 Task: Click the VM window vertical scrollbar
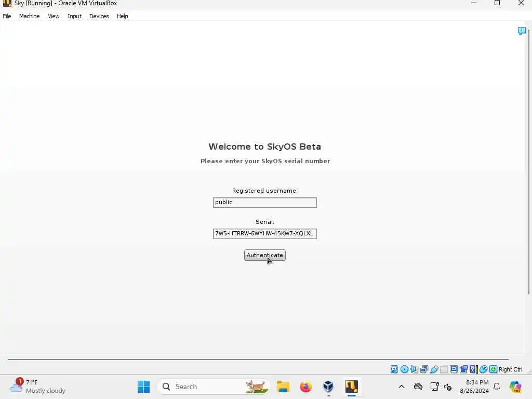tap(528, 163)
